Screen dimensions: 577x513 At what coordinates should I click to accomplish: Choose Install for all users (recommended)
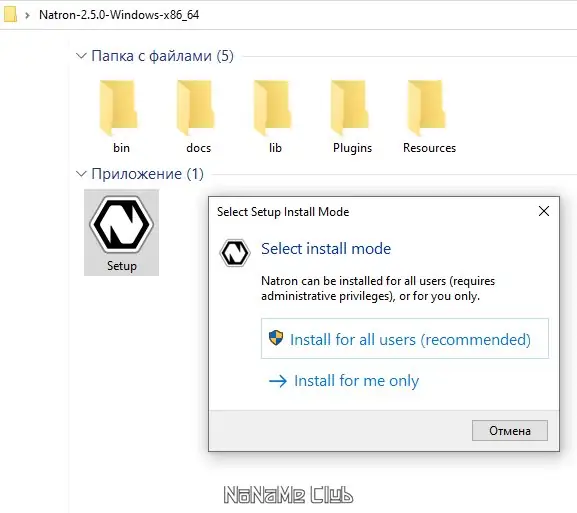(x=405, y=339)
